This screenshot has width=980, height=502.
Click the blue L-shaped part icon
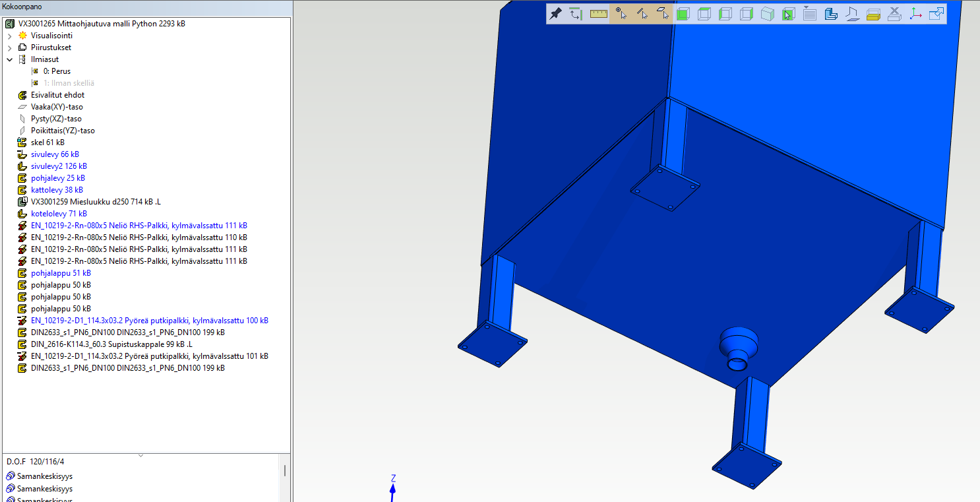(x=831, y=14)
